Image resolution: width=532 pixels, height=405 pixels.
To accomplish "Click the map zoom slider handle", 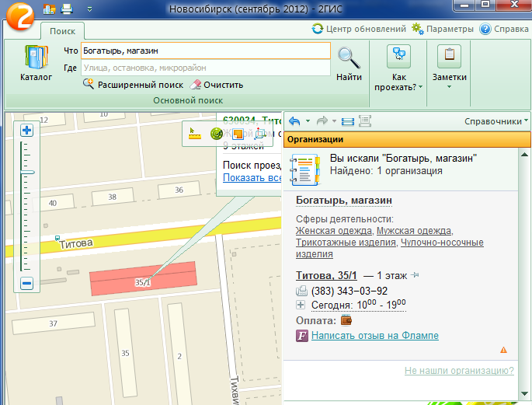I will (27, 173).
